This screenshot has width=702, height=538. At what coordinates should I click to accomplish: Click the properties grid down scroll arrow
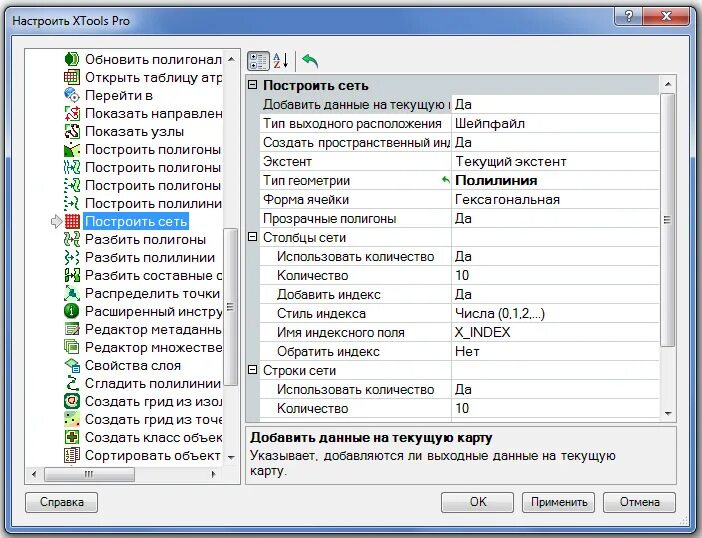tap(668, 414)
